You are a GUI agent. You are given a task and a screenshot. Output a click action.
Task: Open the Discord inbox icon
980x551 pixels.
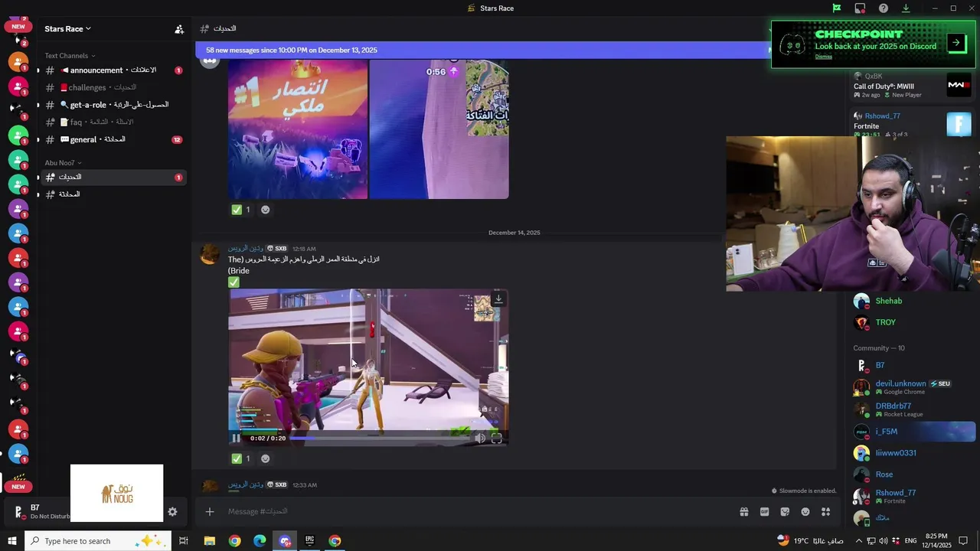[x=860, y=8]
